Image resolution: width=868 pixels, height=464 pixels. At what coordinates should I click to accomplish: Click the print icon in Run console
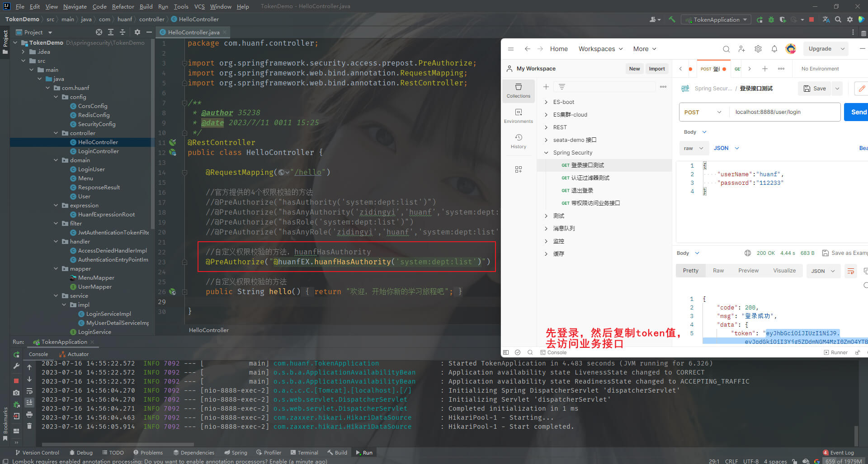click(x=29, y=414)
